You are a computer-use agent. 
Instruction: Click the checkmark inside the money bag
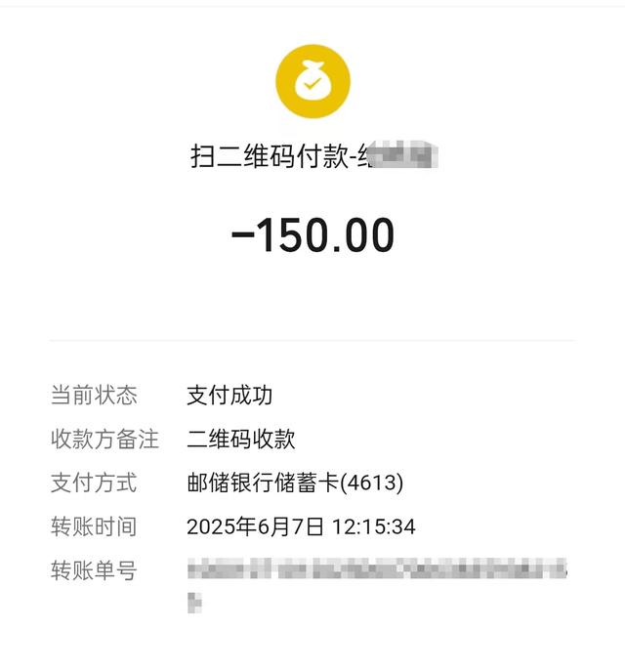pos(312,87)
